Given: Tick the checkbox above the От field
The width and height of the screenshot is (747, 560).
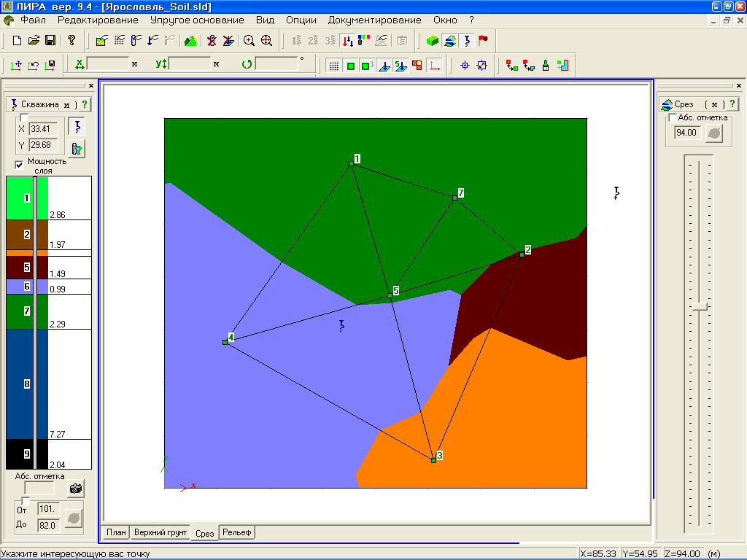Looking at the screenshot, I should (x=25, y=501).
